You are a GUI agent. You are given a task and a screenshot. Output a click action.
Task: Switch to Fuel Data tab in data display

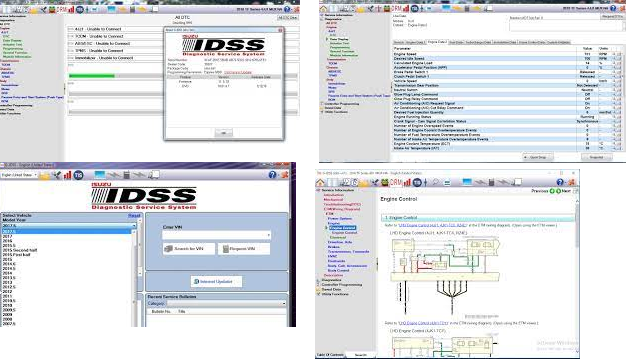coord(456,42)
